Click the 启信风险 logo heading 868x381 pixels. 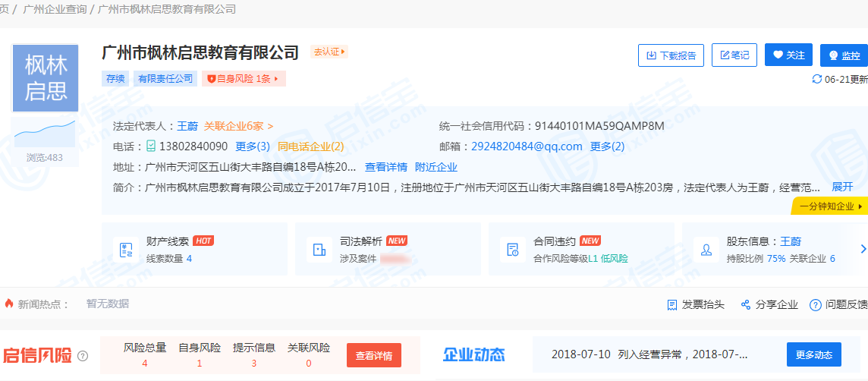38,355
